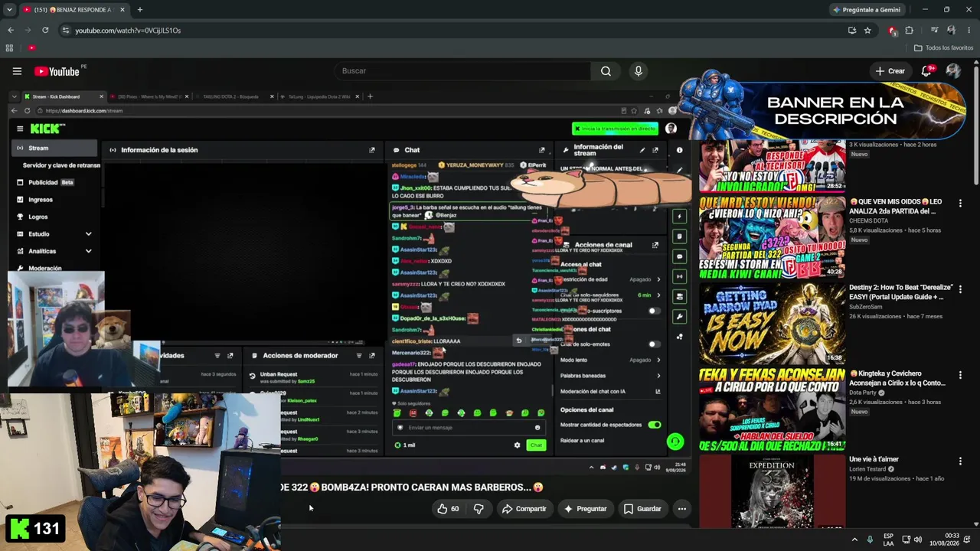Open the taskbar clock showing 00:33
Viewport: 980px width, 551px height.
(945, 540)
